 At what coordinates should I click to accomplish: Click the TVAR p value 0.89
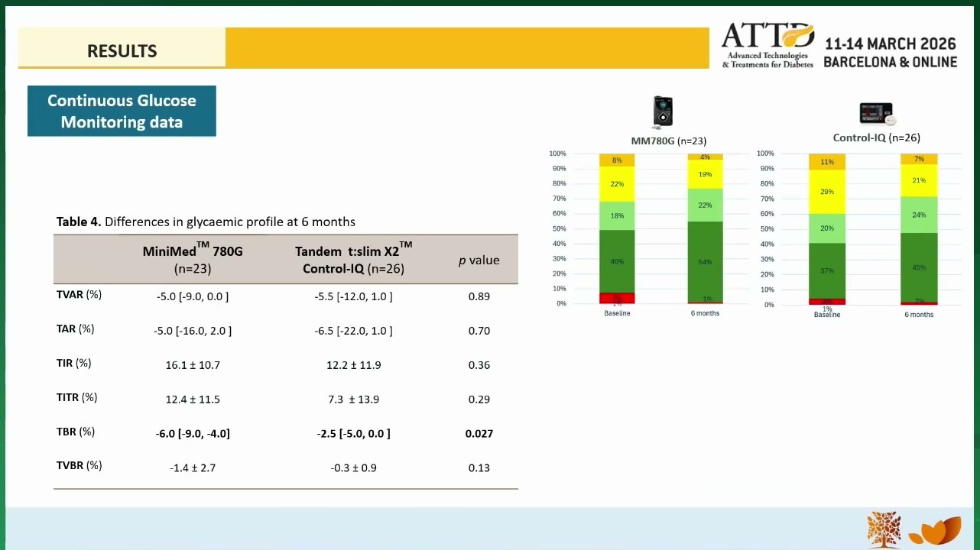(x=479, y=296)
